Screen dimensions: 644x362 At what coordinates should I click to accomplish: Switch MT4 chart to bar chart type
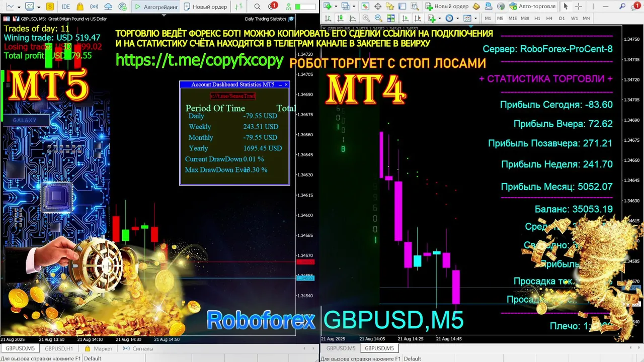[x=328, y=18]
